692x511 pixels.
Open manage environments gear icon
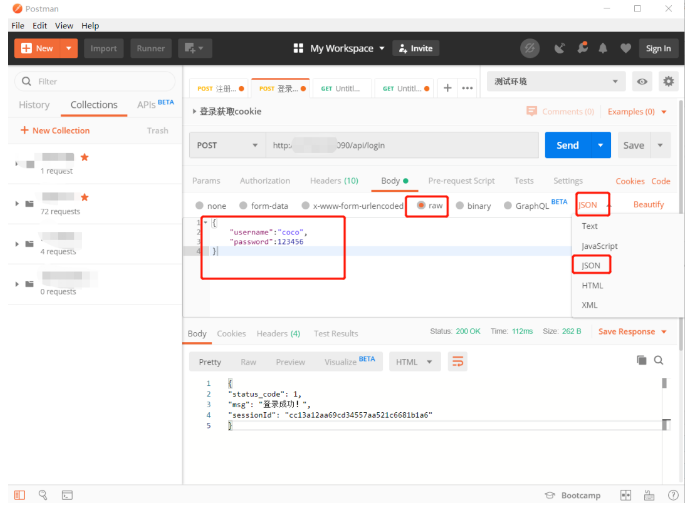669,81
